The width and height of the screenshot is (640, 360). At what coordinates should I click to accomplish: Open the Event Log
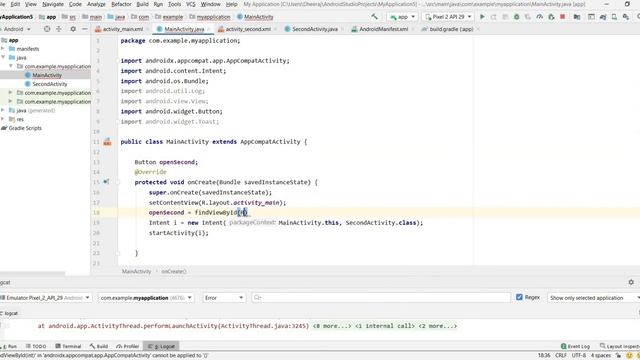pyautogui.click(x=575, y=346)
